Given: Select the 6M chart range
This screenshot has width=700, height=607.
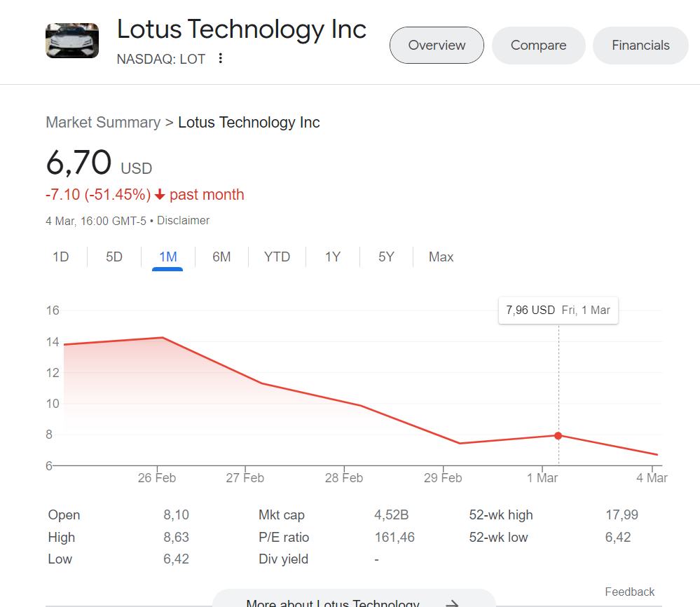Looking at the screenshot, I should [221, 257].
